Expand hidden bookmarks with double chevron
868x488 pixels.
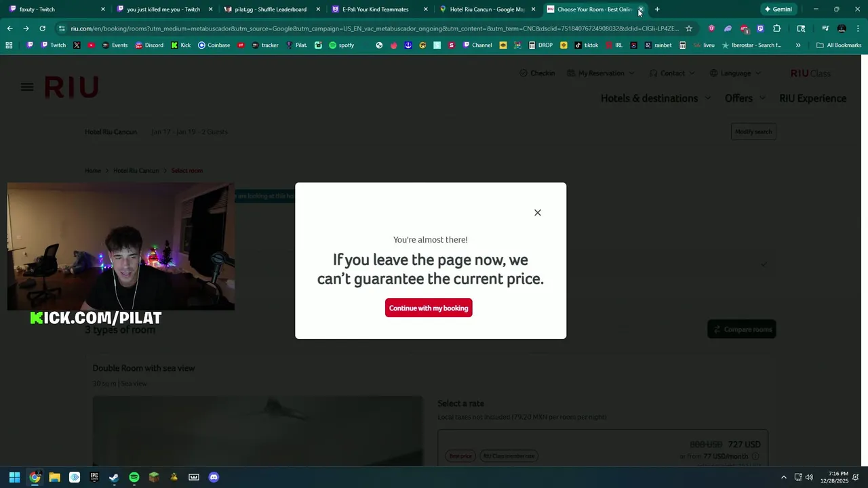coord(798,45)
